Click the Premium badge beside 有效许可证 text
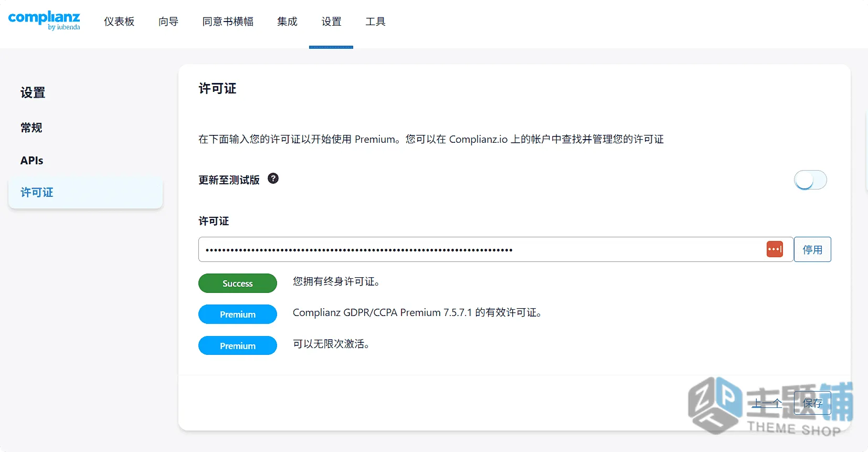The width and height of the screenshot is (868, 452). click(238, 314)
